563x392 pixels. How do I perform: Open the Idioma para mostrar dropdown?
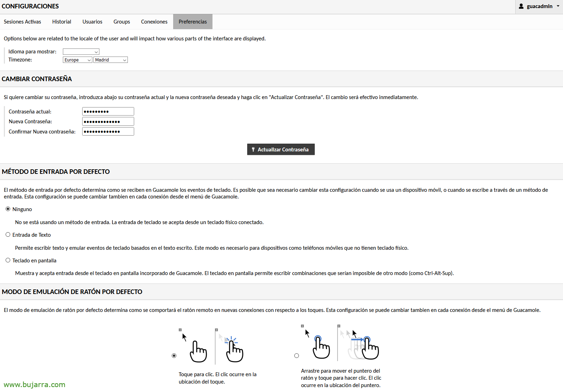tap(81, 52)
